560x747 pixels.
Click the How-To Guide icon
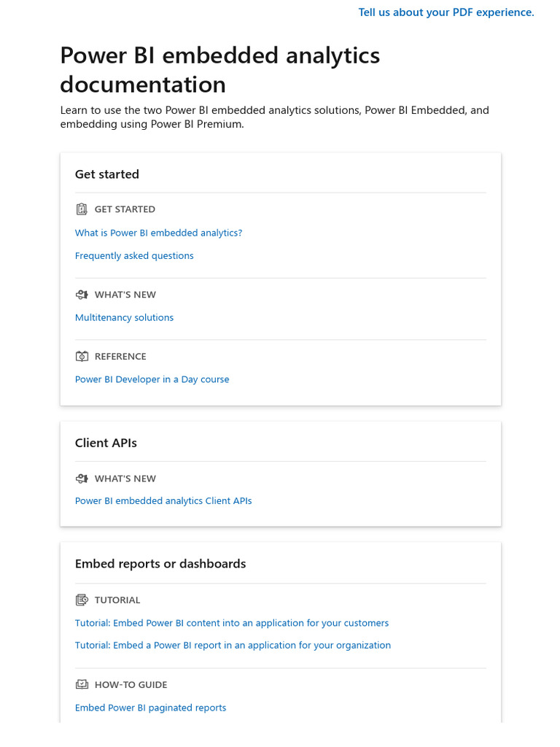(x=82, y=685)
